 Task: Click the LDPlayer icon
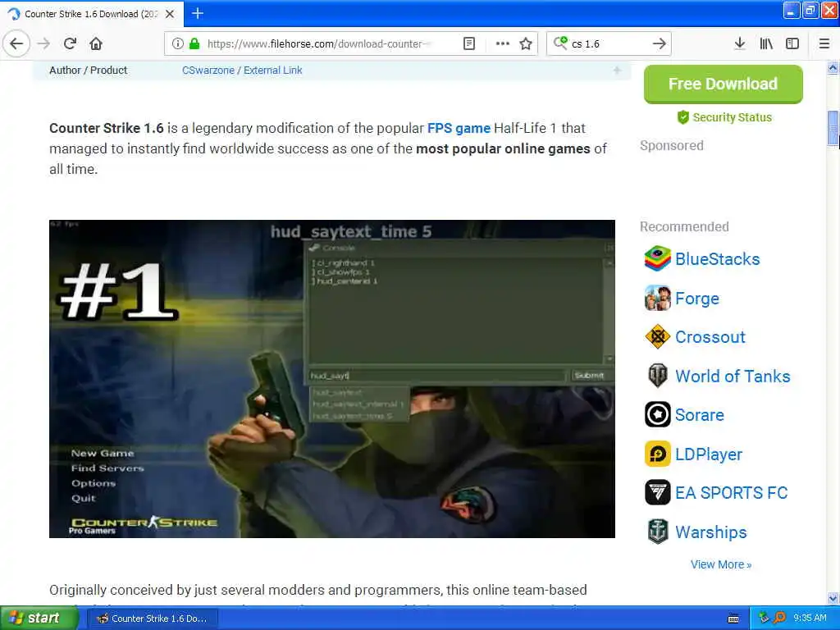coord(657,454)
